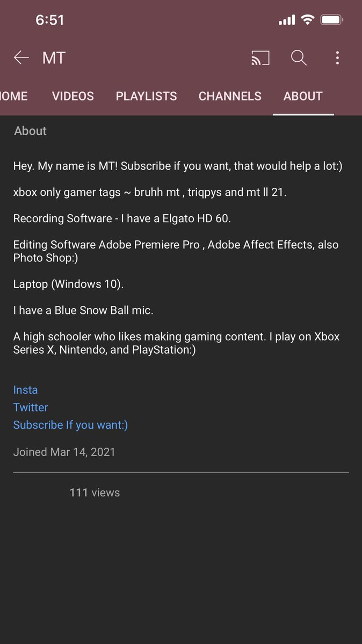Select the About tab
Screen dimensions: 362x644
[303, 96]
